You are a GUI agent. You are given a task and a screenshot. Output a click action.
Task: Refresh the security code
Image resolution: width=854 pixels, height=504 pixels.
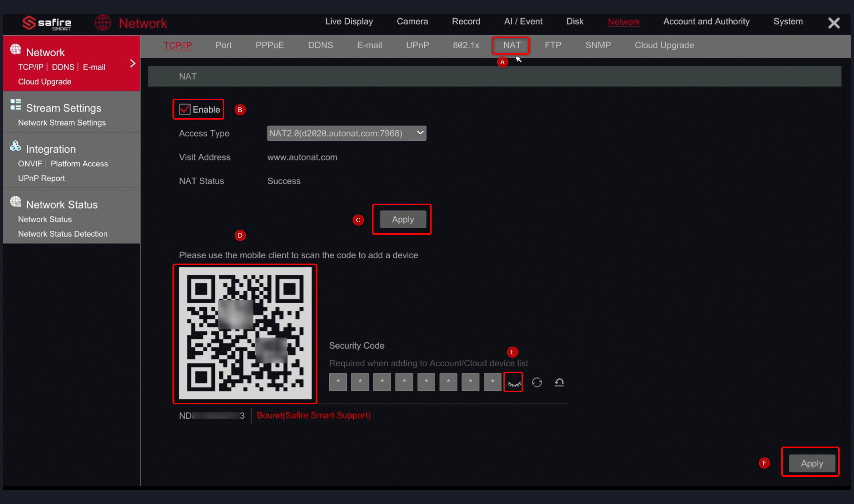[x=537, y=382]
